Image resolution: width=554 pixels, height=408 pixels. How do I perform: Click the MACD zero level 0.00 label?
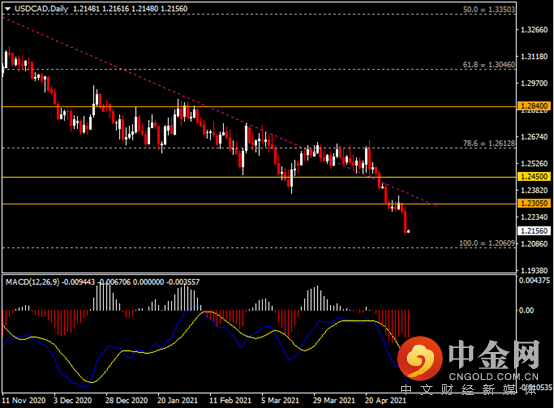click(526, 310)
